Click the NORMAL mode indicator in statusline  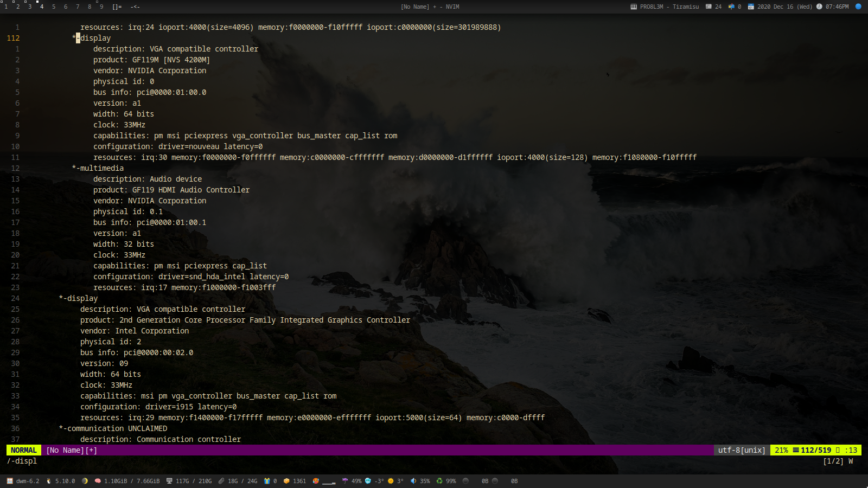(23, 450)
